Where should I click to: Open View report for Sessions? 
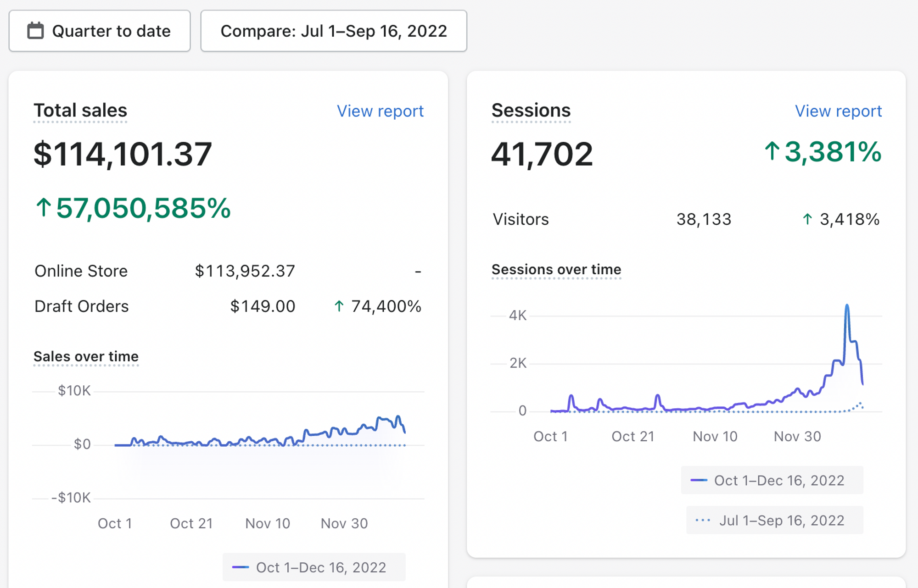click(838, 111)
